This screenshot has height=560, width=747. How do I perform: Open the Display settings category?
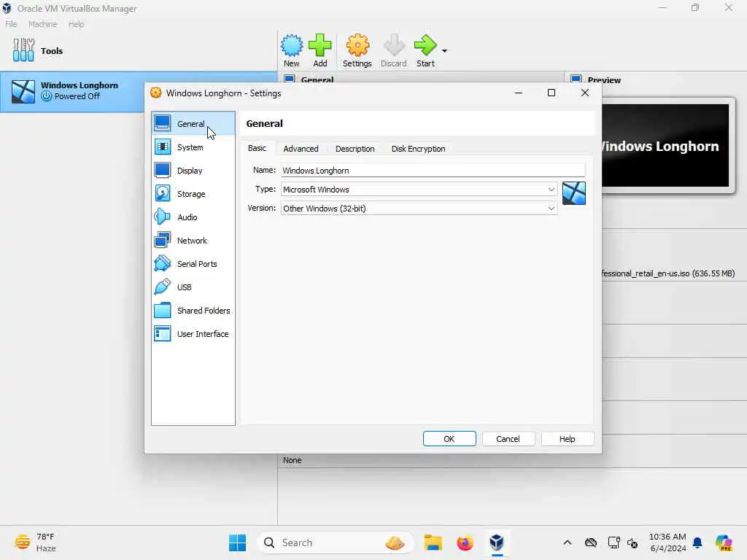point(193,171)
